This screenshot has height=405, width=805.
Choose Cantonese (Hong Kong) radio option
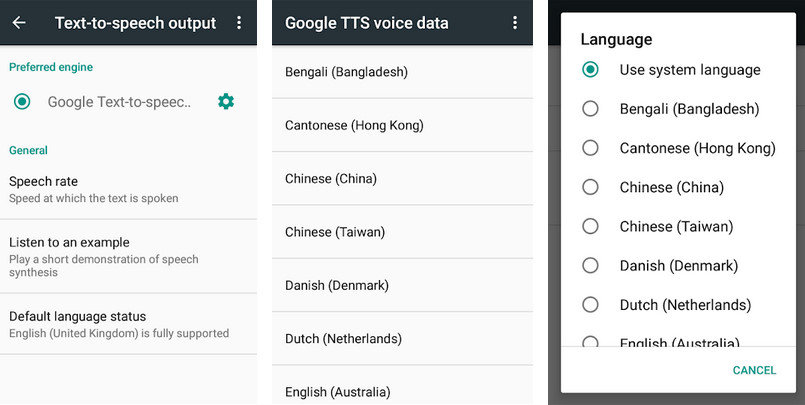point(590,148)
